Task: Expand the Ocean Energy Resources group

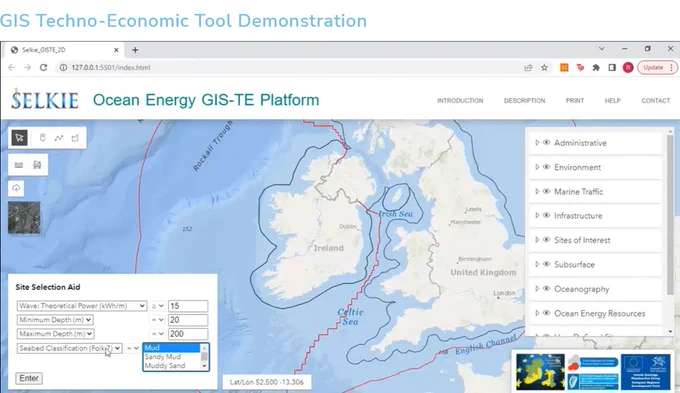Action: click(x=537, y=313)
